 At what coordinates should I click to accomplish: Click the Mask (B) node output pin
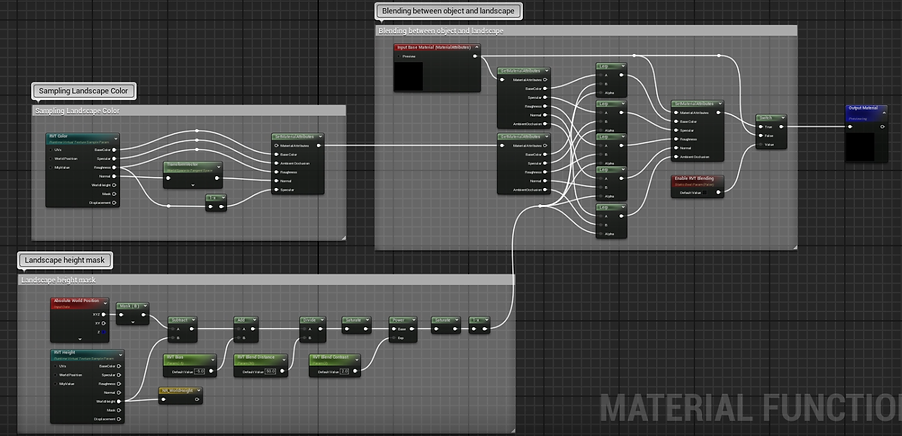coord(144,315)
